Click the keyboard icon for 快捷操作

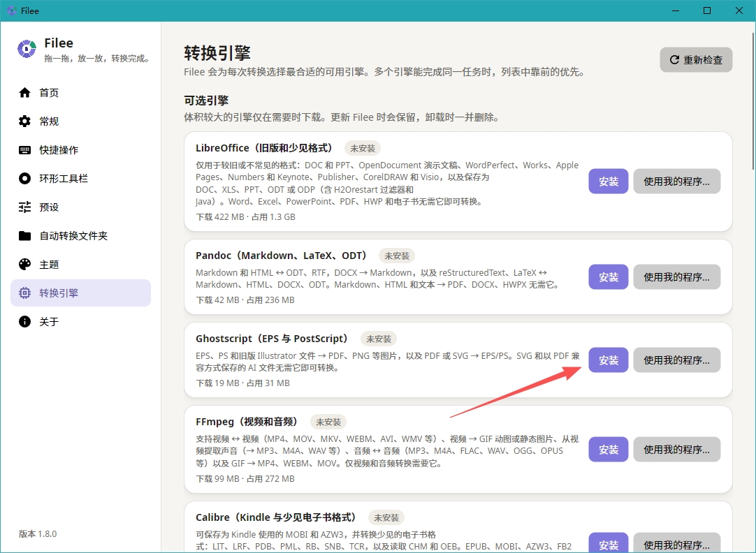coord(24,150)
